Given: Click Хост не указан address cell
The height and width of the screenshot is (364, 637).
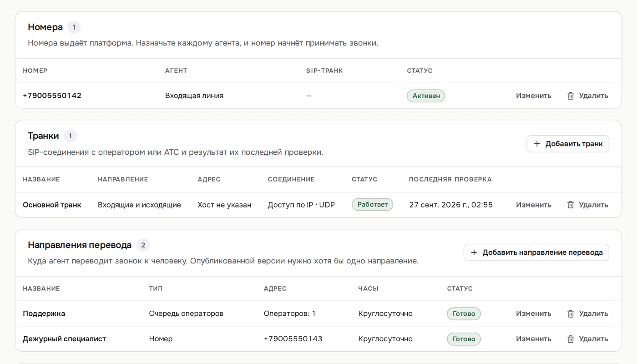Looking at the screenshot, I should pyautogui.click(x=224, y=205).
